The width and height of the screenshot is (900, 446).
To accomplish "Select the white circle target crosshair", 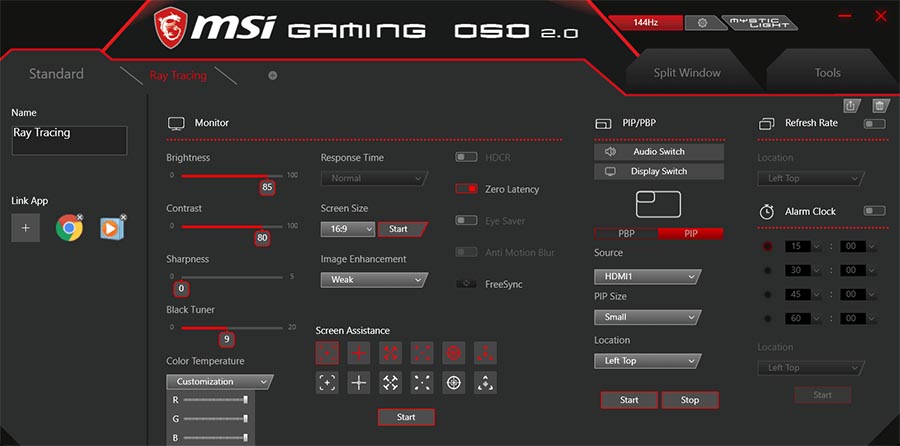I will (453, 383).
